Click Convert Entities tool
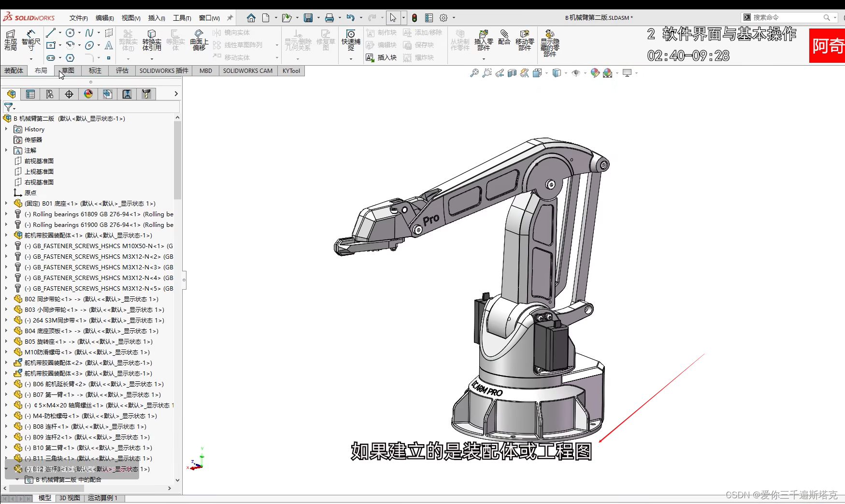845x504 pixels. pyautogui.click(x=152, y=40)
